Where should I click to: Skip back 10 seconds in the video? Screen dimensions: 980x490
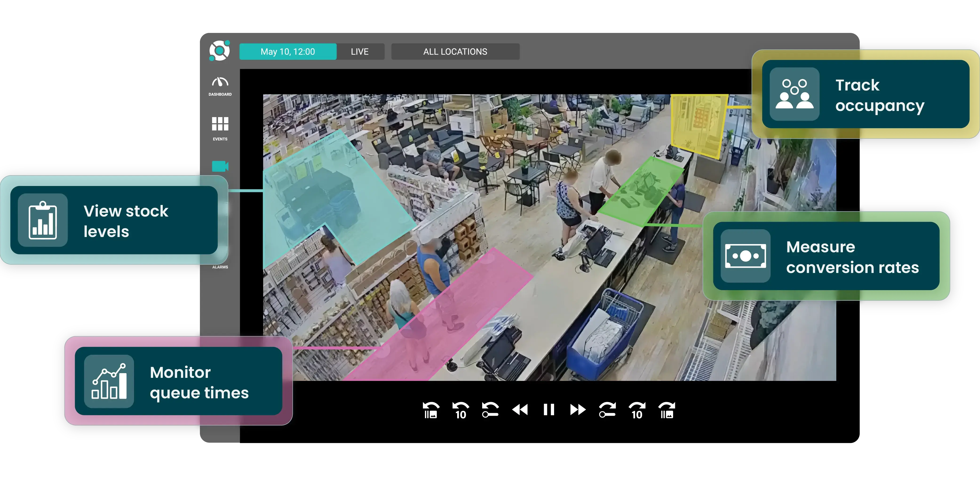click(460, 410)
